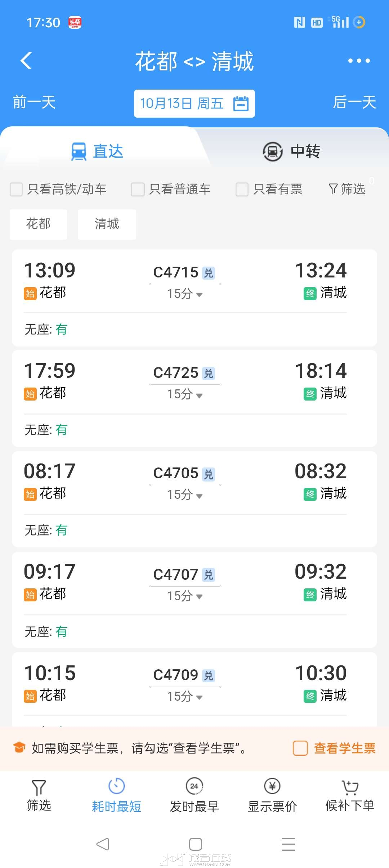The image size is (389, 868).
Task: Tap the bottom 筛选 funnel icon
Action: coord(39,787)
